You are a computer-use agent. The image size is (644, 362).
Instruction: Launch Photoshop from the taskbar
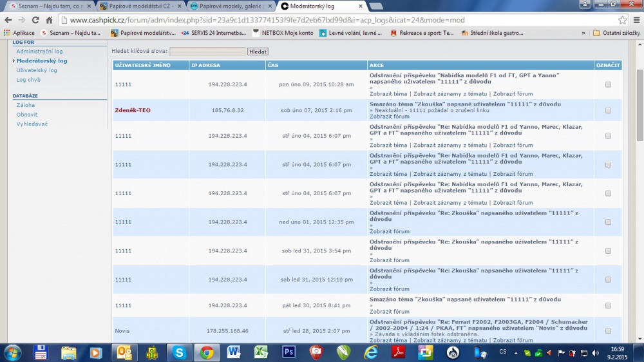(289, 352)
